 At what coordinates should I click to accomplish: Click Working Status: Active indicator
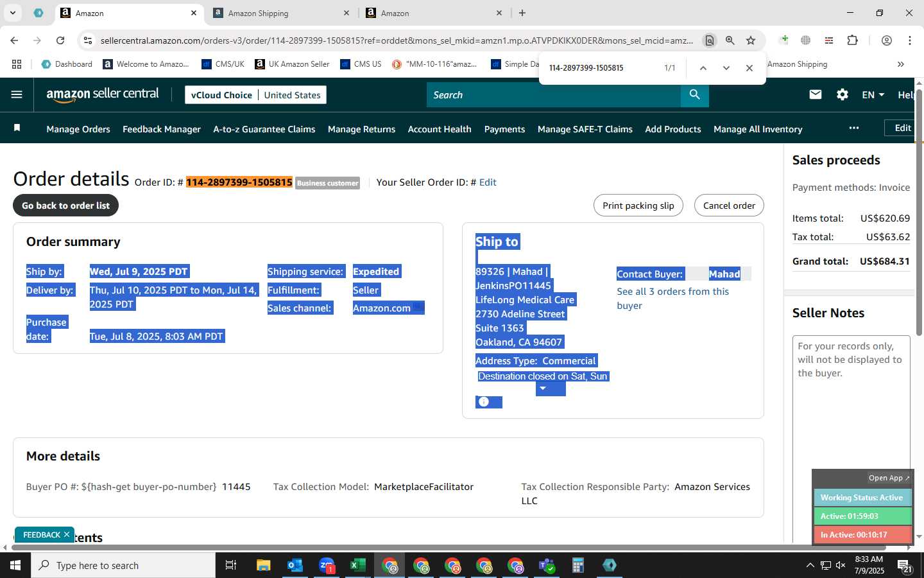862,498
